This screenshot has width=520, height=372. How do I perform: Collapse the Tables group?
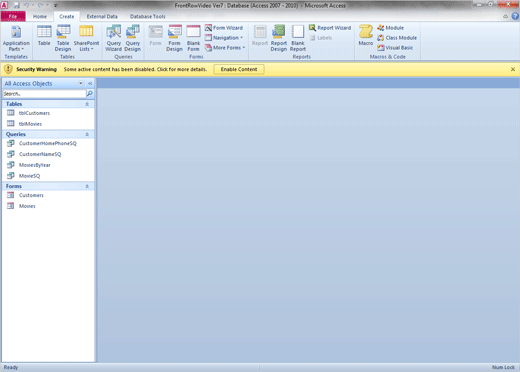(x=87, y=104)
